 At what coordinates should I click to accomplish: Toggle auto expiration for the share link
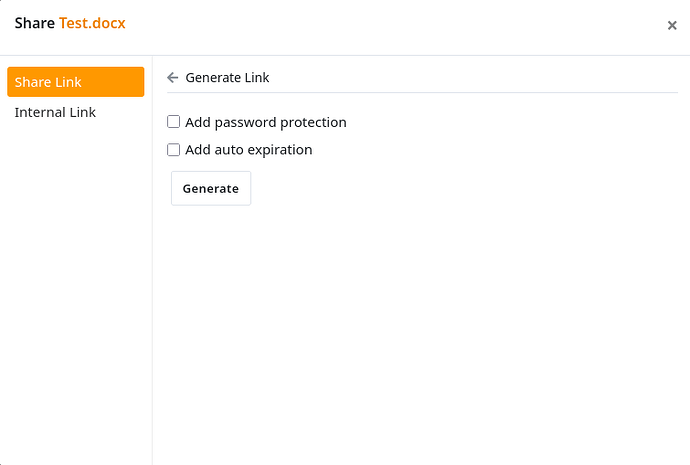click(x=174, y=150)
